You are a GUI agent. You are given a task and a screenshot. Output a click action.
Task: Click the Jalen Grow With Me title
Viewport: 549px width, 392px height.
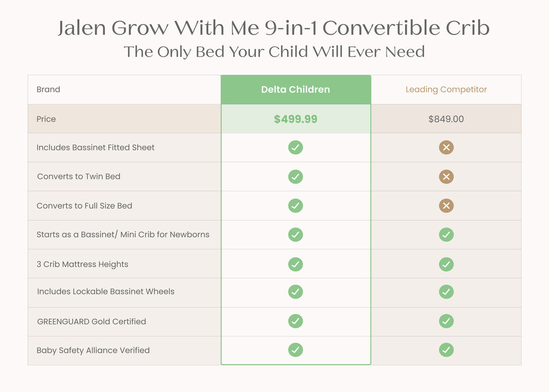click(274, 28)
